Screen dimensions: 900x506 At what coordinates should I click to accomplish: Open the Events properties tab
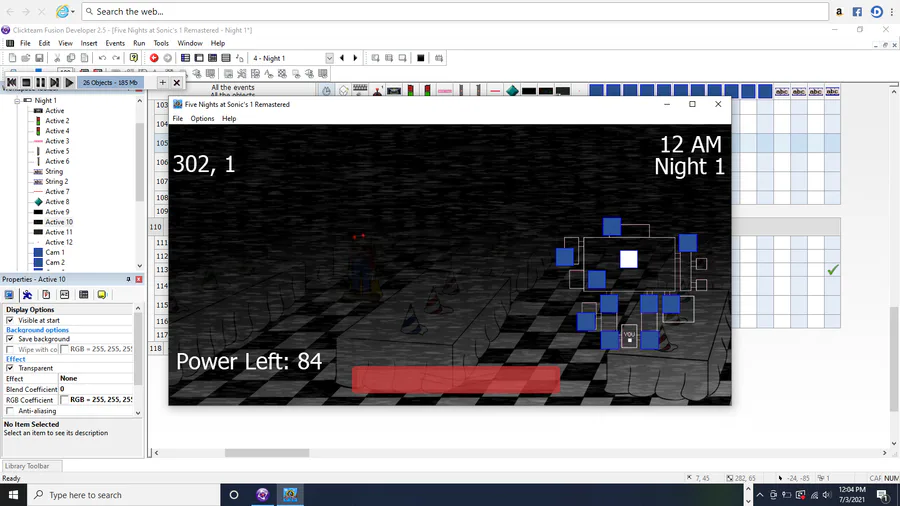click(x=83, y=294)
